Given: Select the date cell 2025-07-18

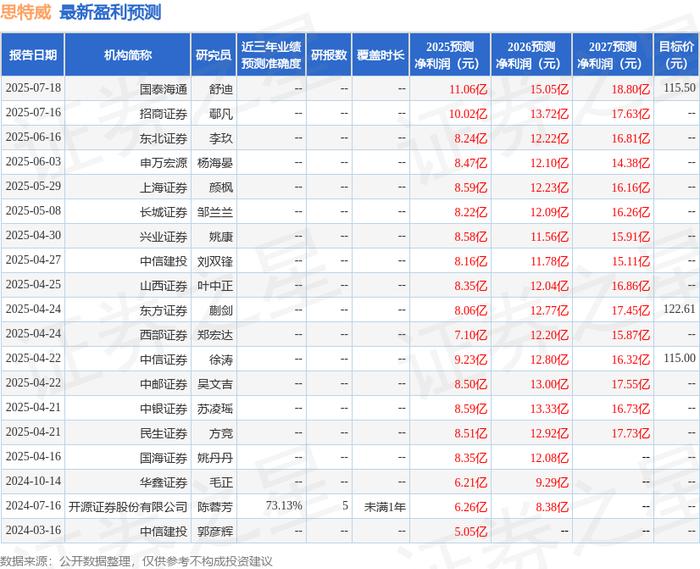Looking at the screenshot, I should [33, 88].
